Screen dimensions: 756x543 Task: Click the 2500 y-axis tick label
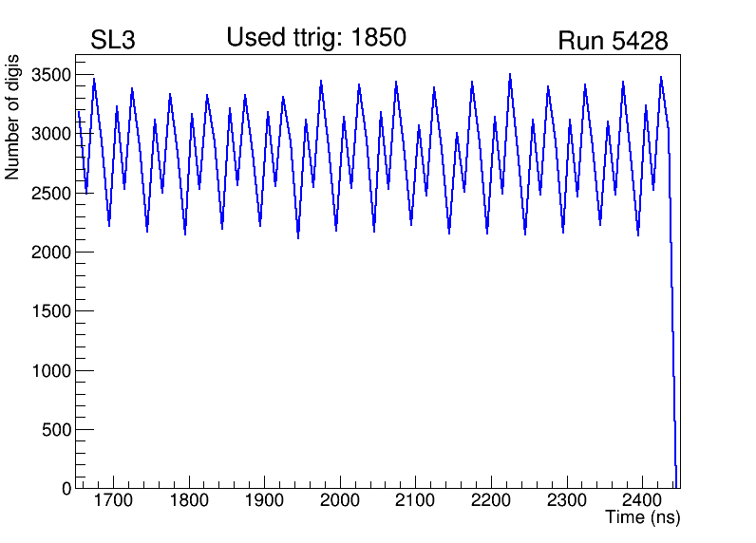coord(52,194)
